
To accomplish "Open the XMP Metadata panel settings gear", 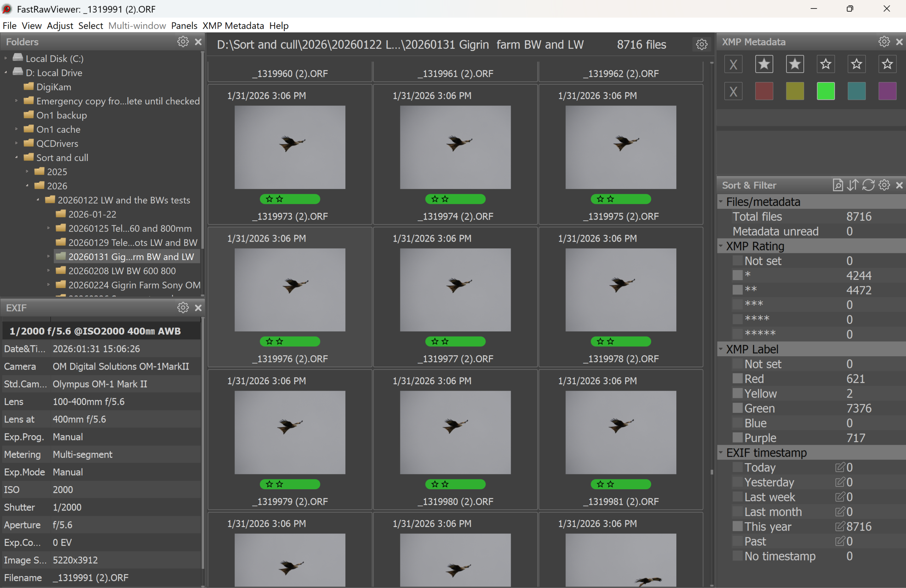I will 884,41.
